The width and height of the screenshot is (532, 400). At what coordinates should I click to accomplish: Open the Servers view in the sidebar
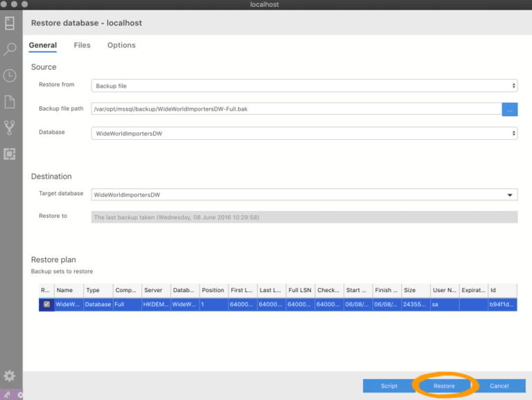[x=10, y=23]
